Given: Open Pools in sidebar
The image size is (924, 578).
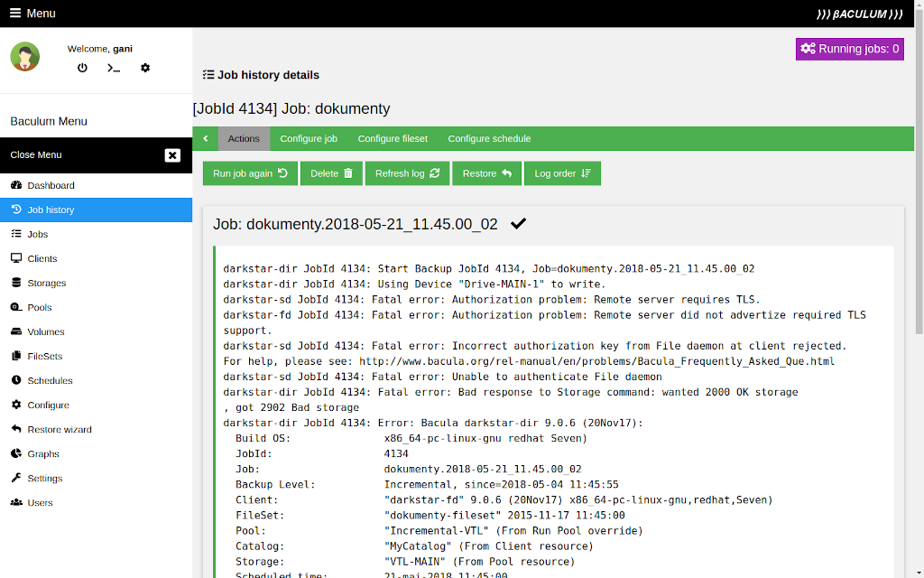Looking at the screenshot, I should (96, 307).
